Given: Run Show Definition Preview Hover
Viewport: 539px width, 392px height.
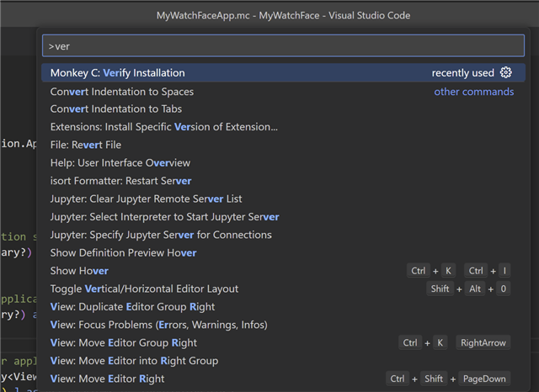Looking at the screenshot, I should coord(283,253).
